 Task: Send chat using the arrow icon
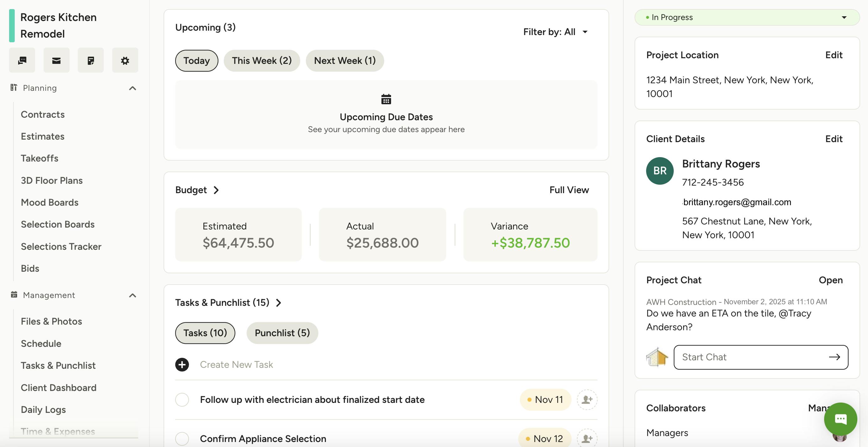point(834,357)
